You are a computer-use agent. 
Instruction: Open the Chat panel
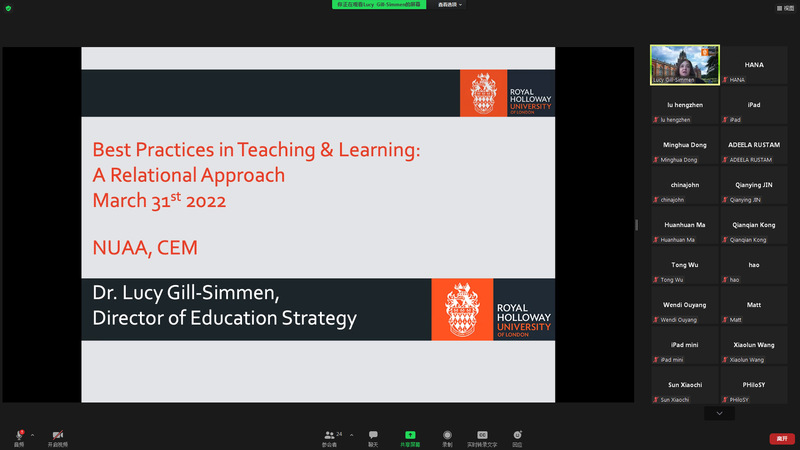373,436
